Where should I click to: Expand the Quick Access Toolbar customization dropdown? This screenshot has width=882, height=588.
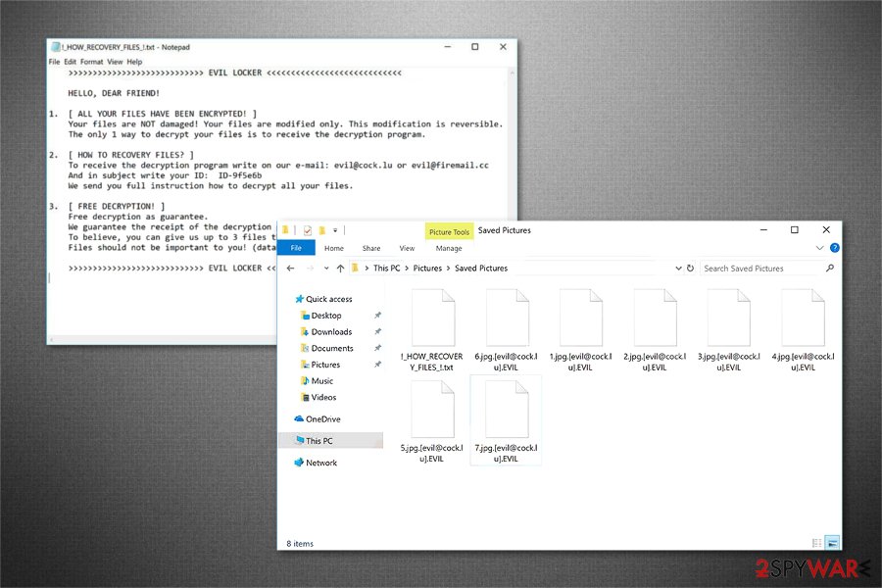(336, 230)
